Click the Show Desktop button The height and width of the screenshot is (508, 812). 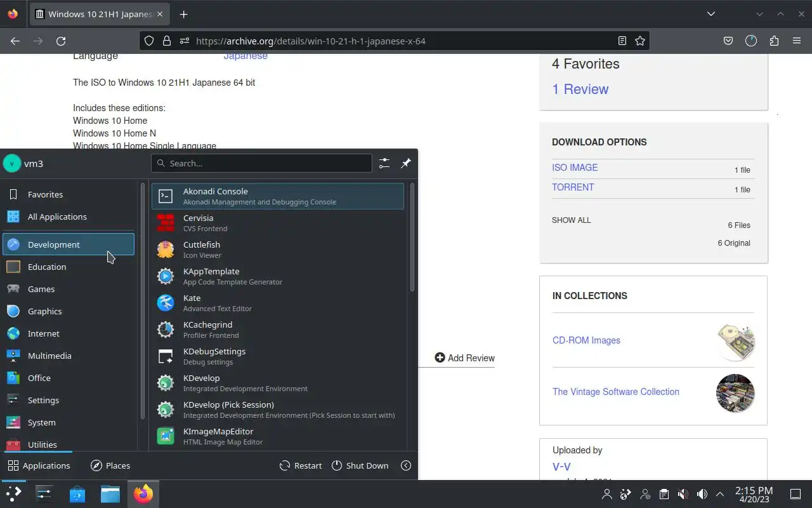(796, 494)
